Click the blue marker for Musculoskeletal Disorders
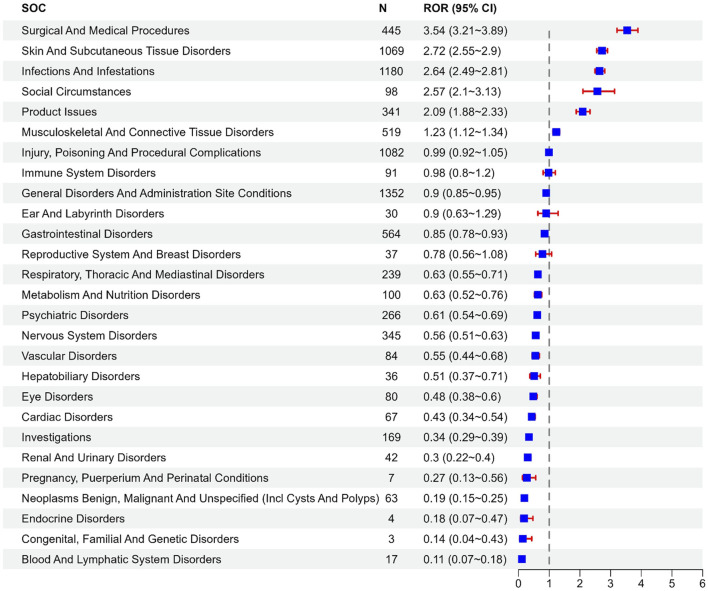This screenshot has width=708, height=591. [556, 132]
